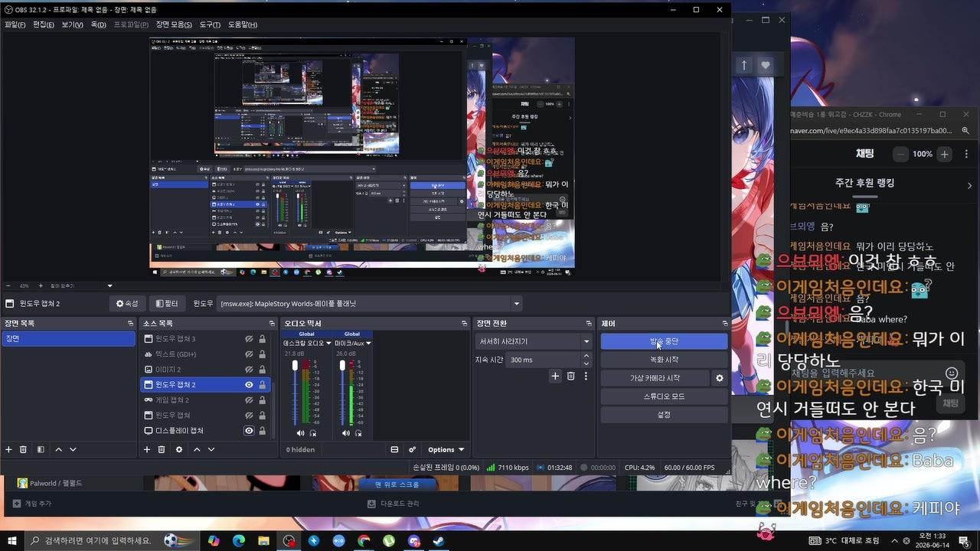This screenshot has width=980, height=551.
Task: Expand 데스크탑 오디오 mixer channel dropdown
Action: 329,343
